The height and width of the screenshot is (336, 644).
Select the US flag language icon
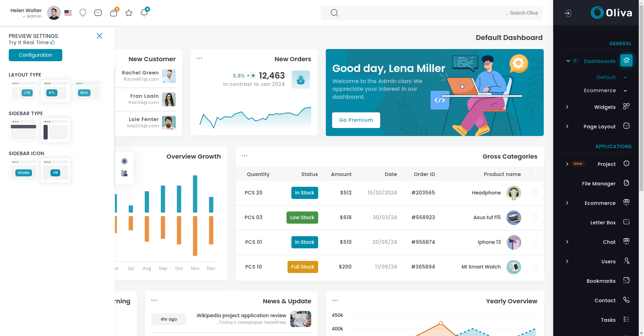[68, 13]
